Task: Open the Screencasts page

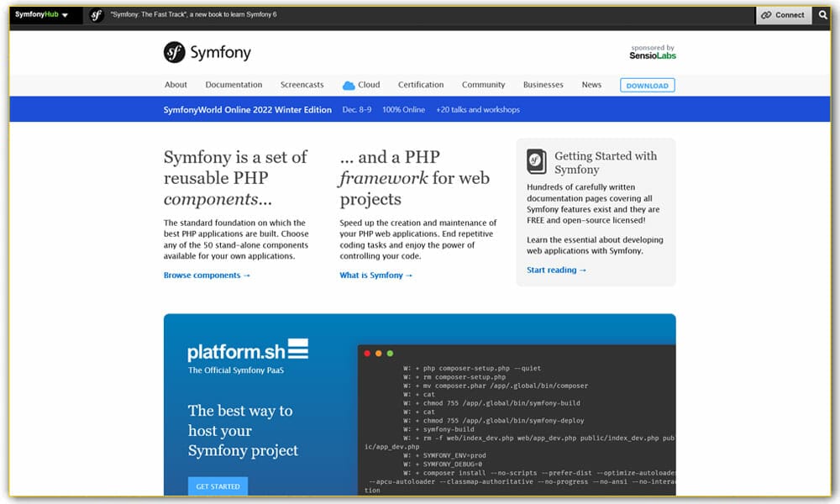Action: [302, 84]
